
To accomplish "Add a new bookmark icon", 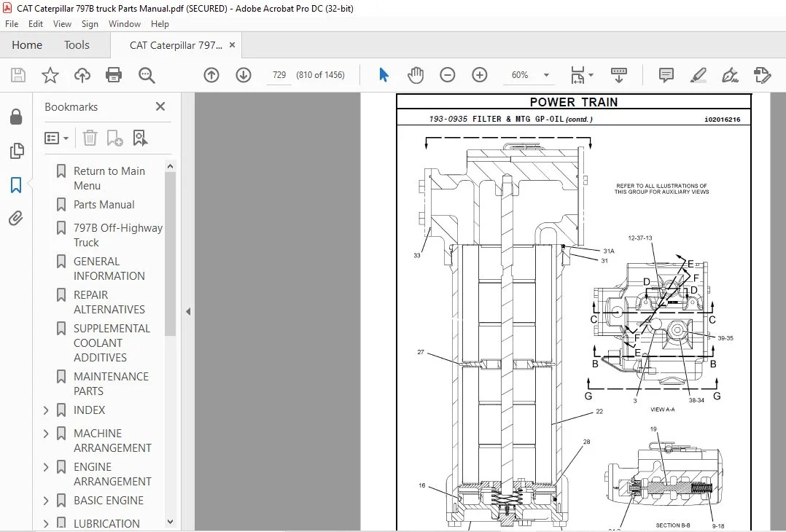I will 114,138.
